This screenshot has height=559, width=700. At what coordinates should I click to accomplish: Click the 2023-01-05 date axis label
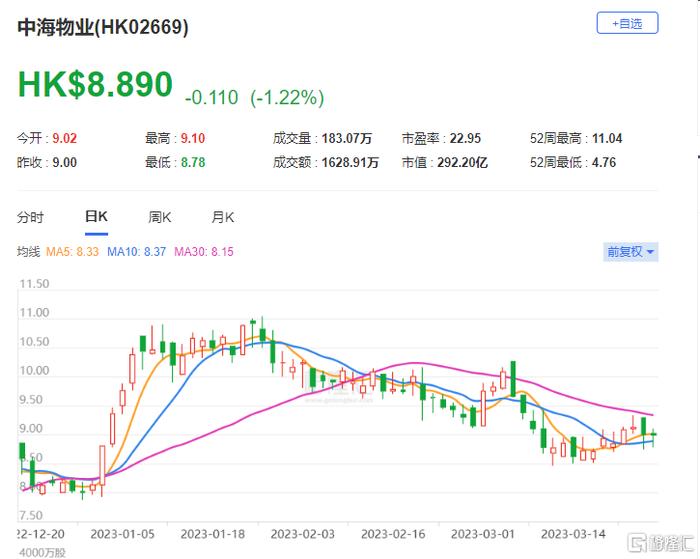pos(123,534)
